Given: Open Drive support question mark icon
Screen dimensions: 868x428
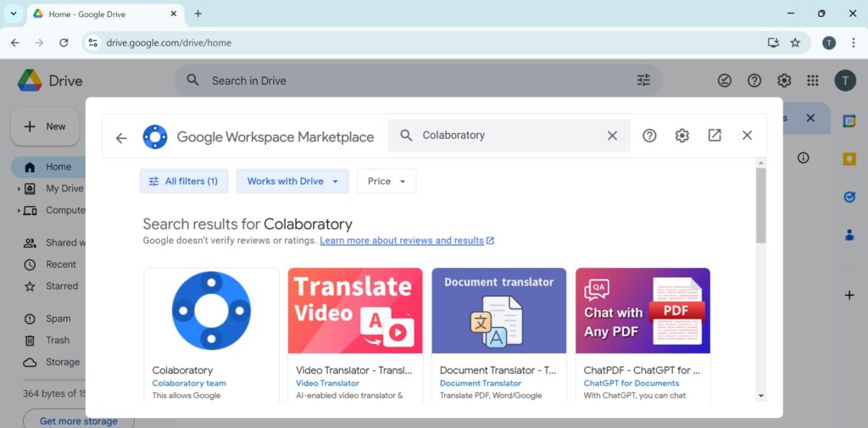Looking at the screenshot, I should (x=754, y=81).
